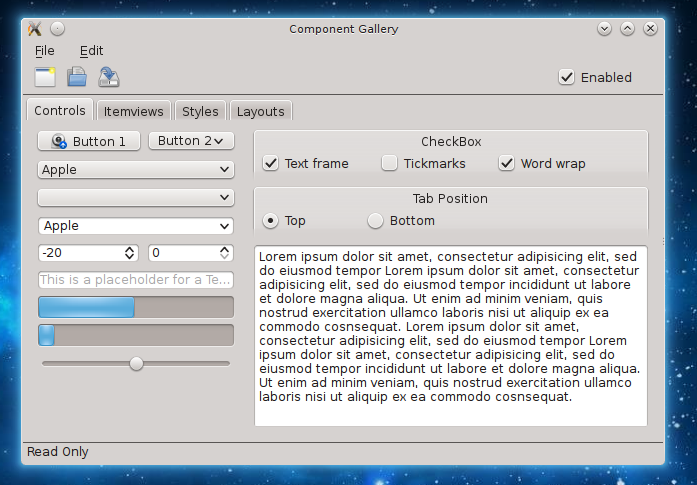Switch to the Styles tab

200,111
